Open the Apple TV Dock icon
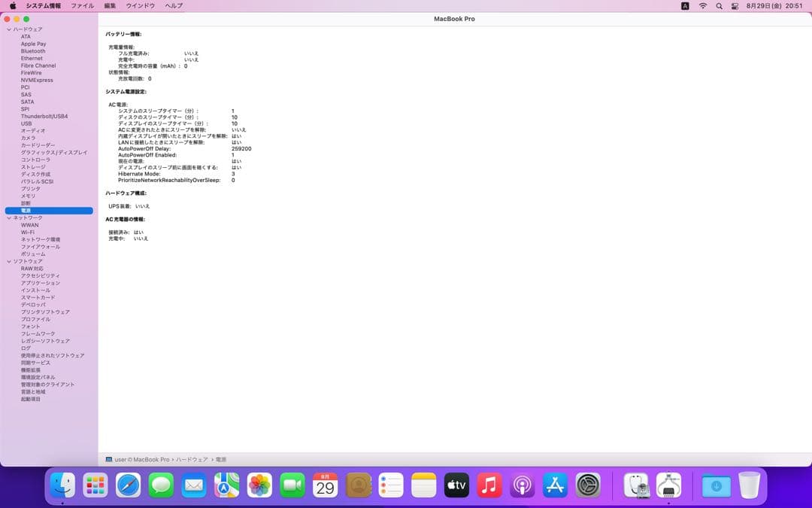Image resolution: width=812 pixels, height=508 pixels. coord(456,485)
